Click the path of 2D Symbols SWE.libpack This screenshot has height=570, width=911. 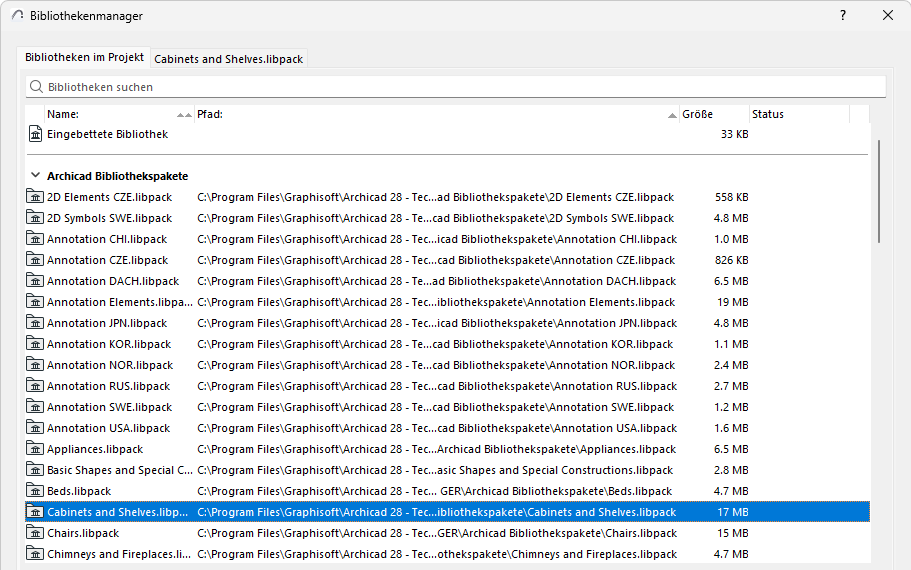pyautogui.click(x=436, y=218)
